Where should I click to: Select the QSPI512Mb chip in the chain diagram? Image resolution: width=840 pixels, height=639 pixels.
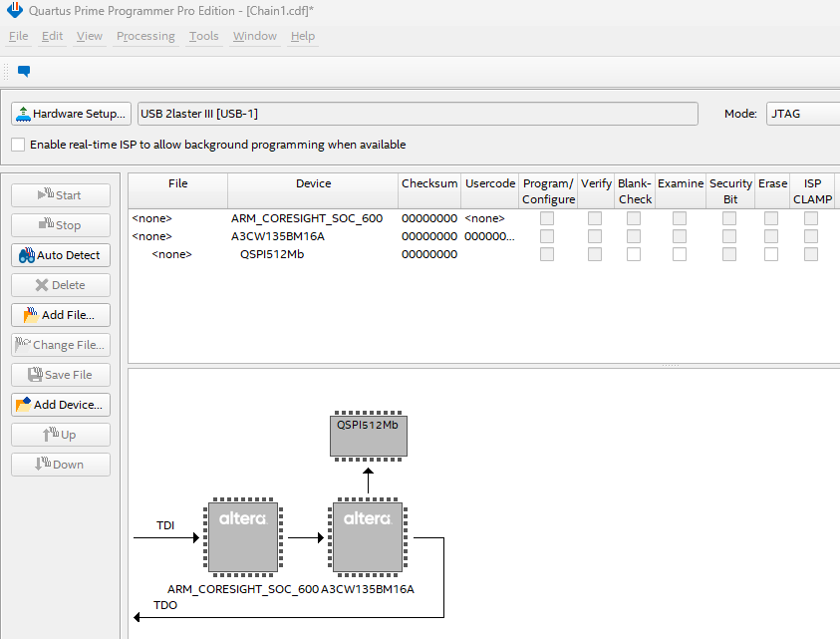click(368, 436)
